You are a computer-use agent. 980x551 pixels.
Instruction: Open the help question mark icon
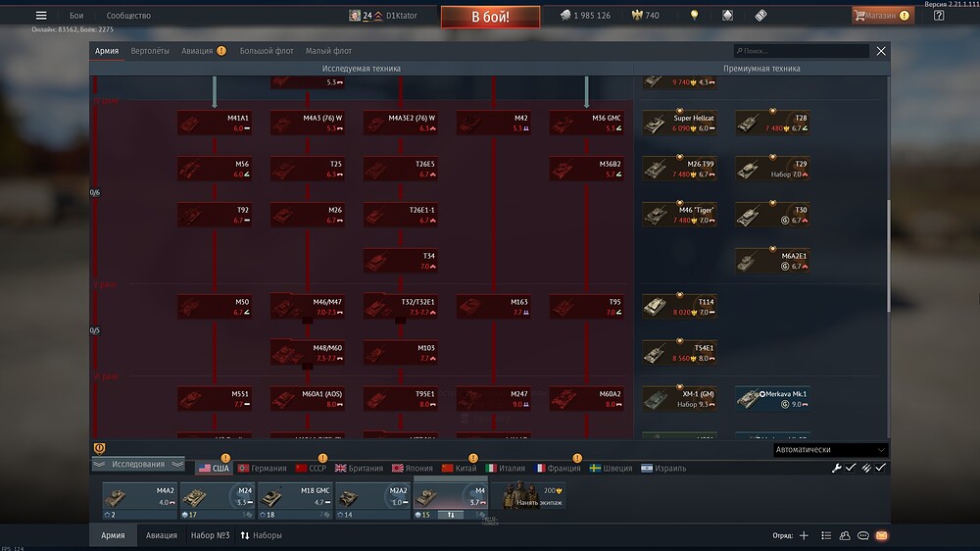[x=939, y=16]
